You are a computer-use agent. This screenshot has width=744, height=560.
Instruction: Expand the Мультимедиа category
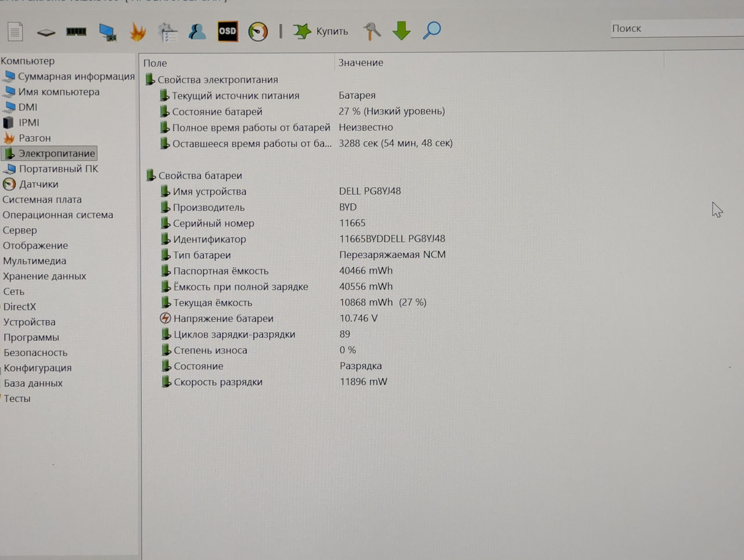34,261
